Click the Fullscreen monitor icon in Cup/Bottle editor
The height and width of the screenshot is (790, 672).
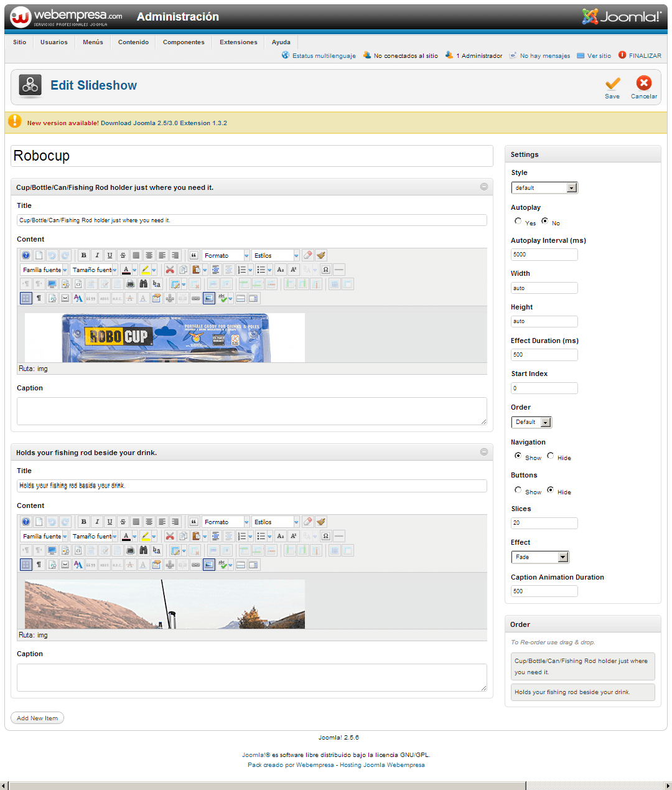tap(52, 284)
